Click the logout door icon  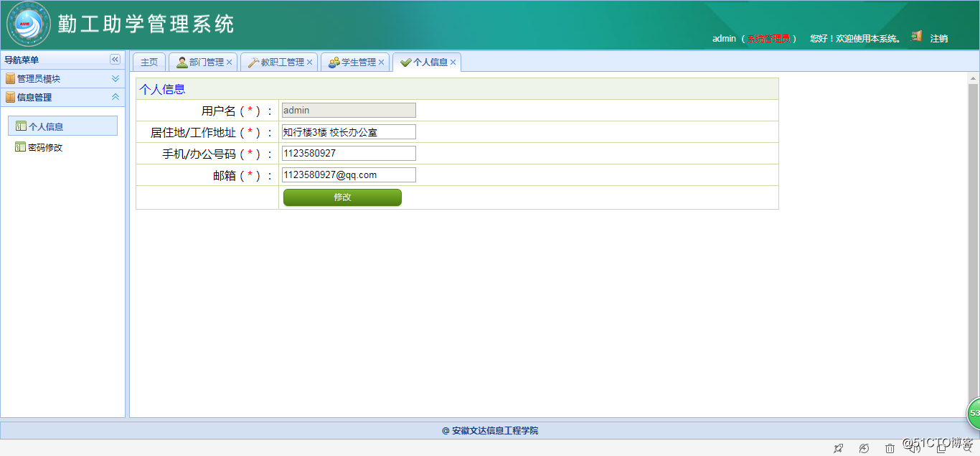pos(916,36)
